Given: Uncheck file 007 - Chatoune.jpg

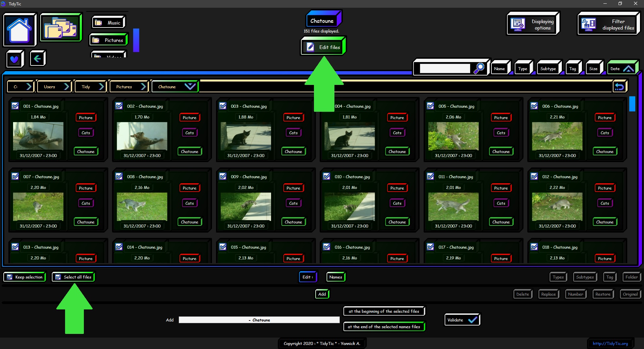Looking at the screenshot, I should [15, 176].
